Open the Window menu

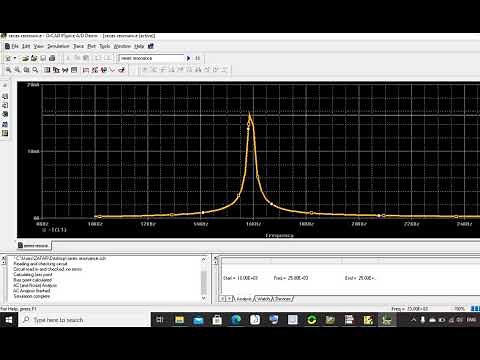(122, 46)
